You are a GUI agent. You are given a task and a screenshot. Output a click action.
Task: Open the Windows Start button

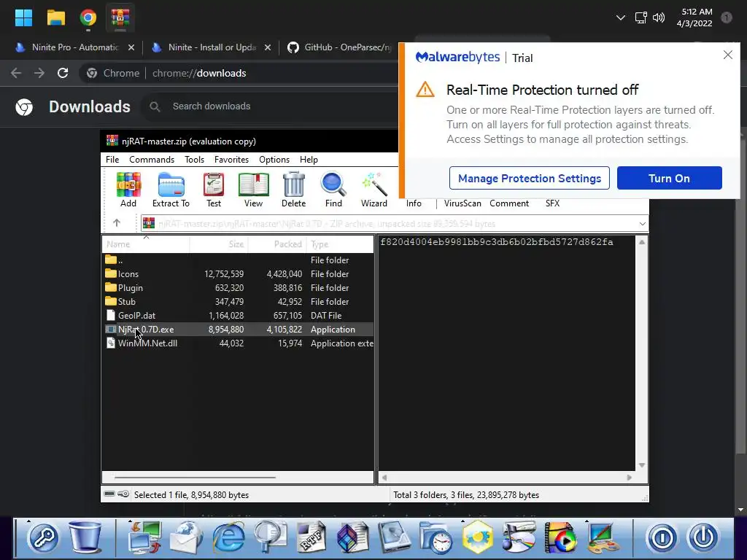click(x=23, y=17)
